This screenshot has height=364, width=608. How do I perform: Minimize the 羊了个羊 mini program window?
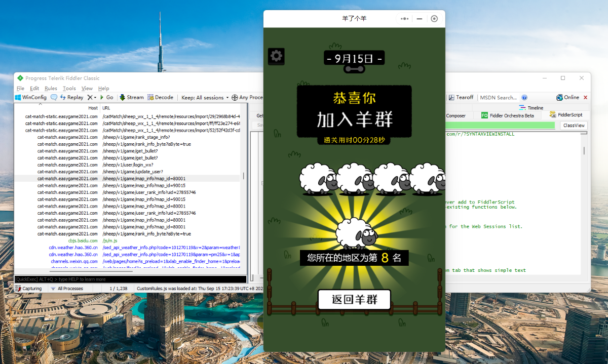420,19
